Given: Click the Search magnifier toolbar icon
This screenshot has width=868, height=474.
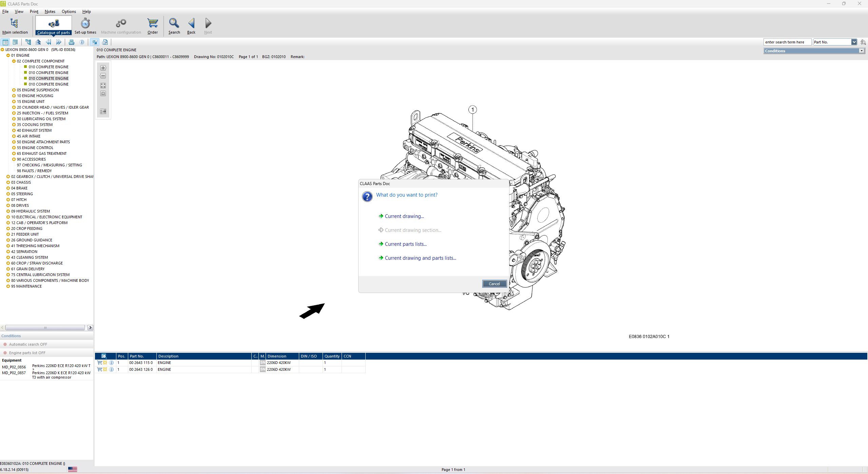Looking at the screenshot, I should [x=174, y=23].
